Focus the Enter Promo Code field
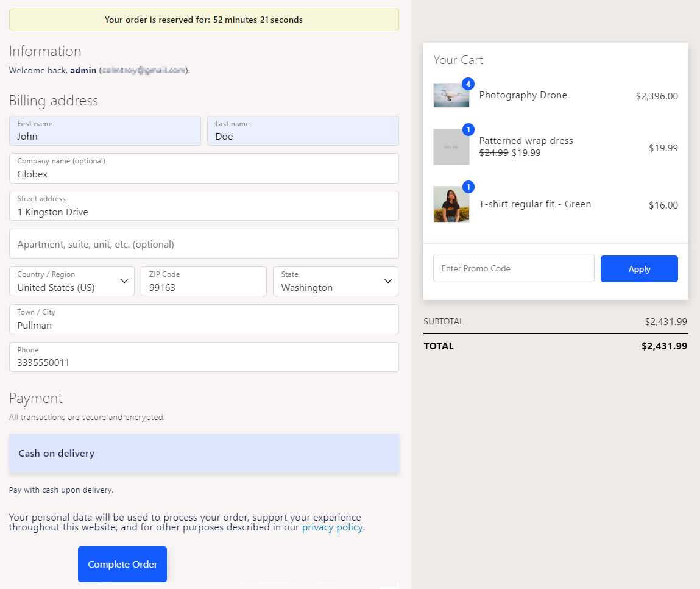The image size is (700, 589). [x=514, y=268]
